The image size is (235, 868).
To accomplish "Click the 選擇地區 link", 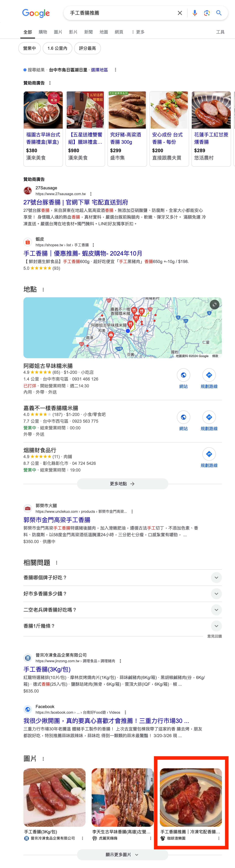I will pos(99,70).
